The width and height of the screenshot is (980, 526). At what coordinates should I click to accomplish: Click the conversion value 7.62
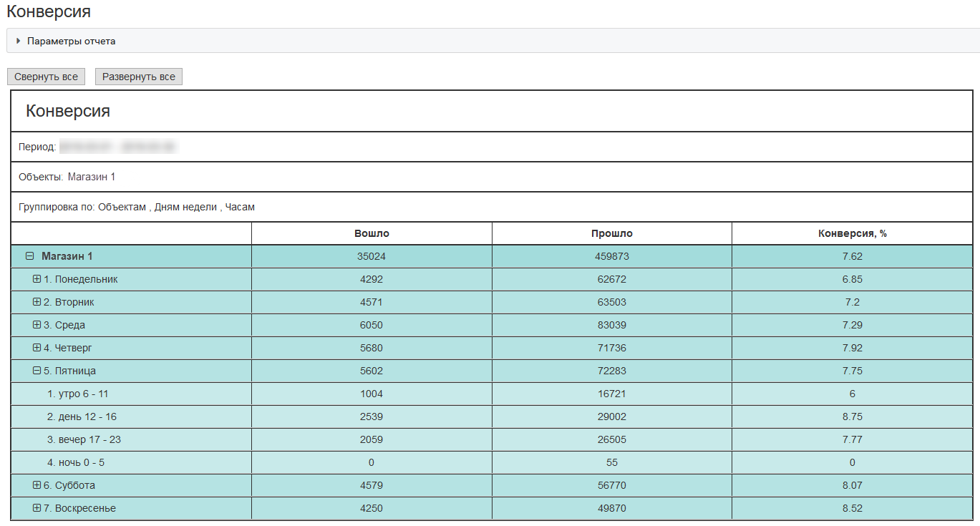coord(853,256)
